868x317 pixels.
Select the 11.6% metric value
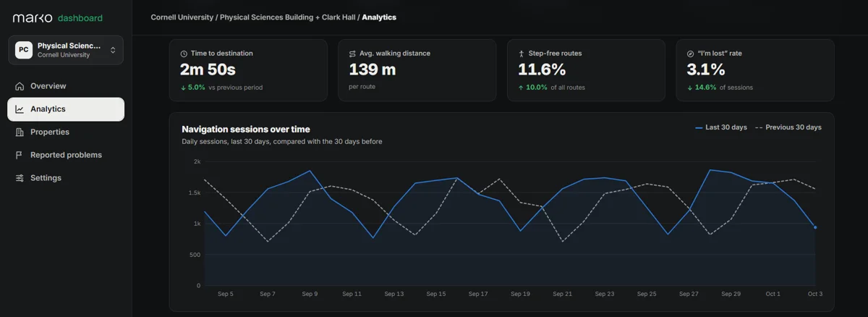click(542, 70)
